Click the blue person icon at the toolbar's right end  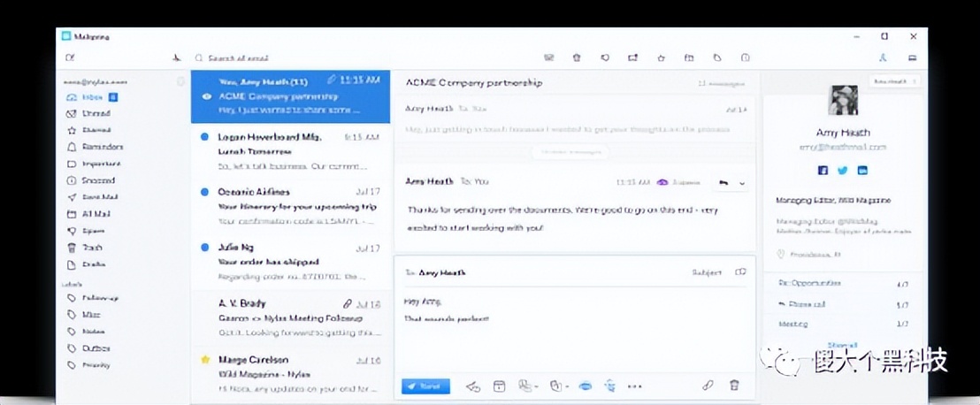[x=883, y=57]
